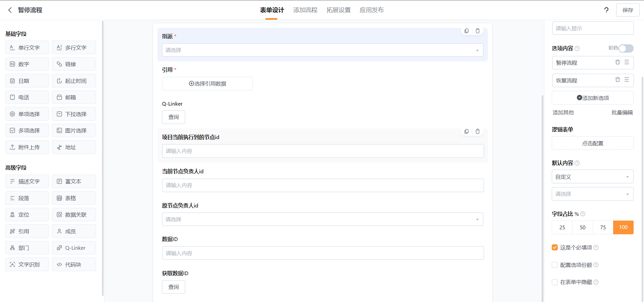Viewport: 644px width, 302px height.
Task: Duplicate the 项目当前执行到的节点id field
Action: tap(467, 131)
